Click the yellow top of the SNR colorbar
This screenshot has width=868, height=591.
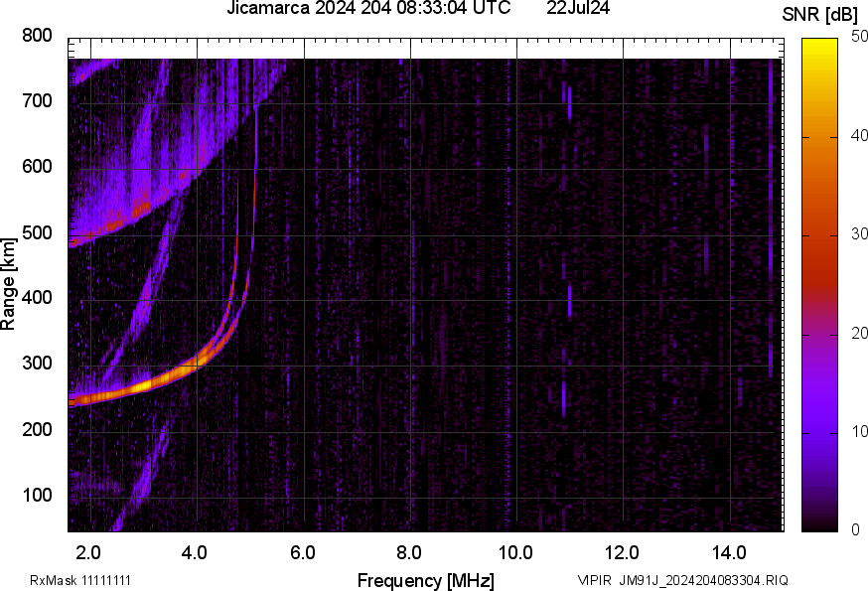pyautogui.click(x=820, y=47)
